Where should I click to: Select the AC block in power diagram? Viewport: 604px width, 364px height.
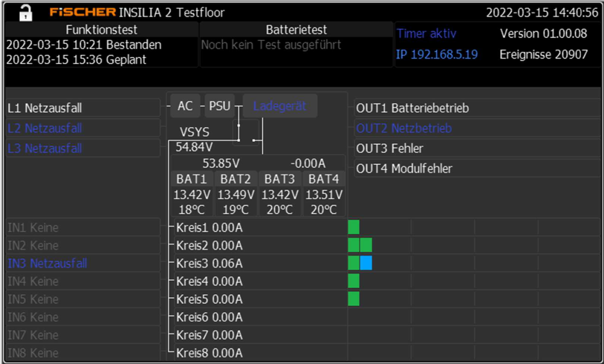(185, 106)
